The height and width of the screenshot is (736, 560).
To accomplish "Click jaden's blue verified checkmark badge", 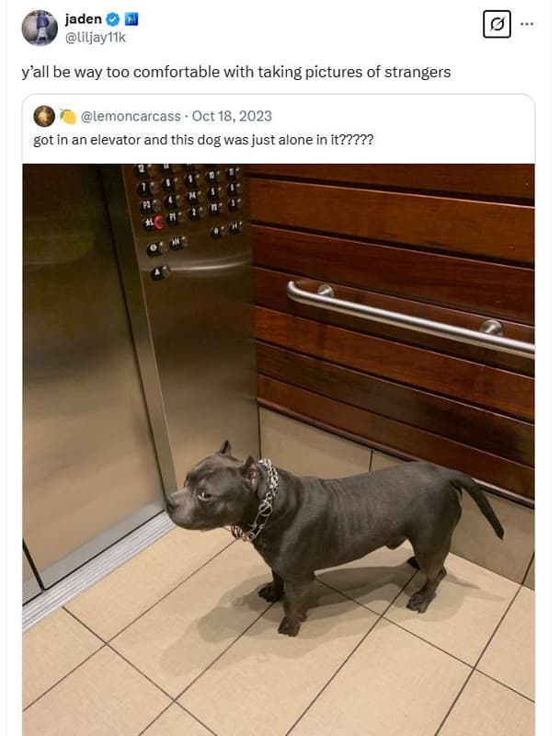I will [x=113, y=19].
